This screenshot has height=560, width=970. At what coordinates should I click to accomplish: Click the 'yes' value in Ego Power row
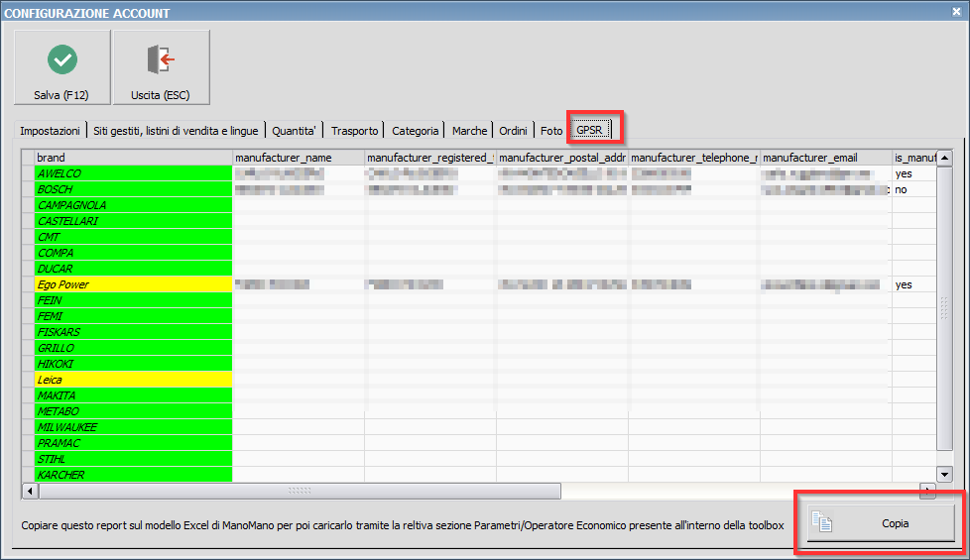tap(904, 284)
